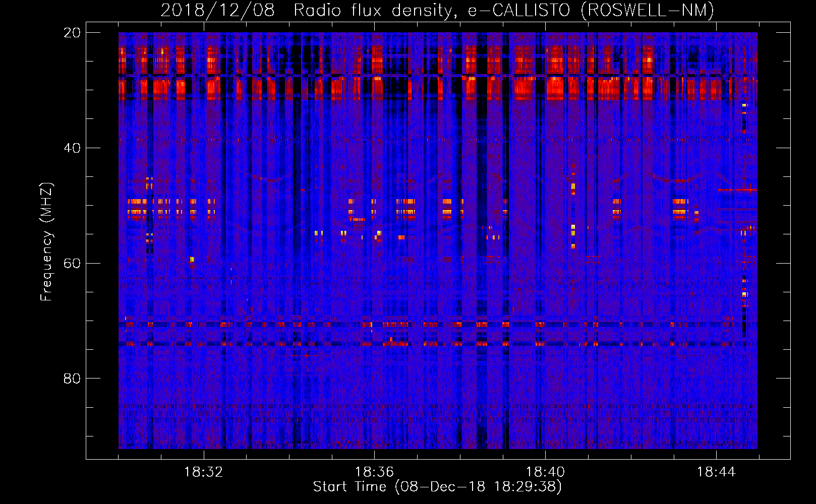Viewport: 816px width, 504px height.
Task: Click the plot title mentioning e-CALLISTO (ROSWELL-NM)
Action: pos(437,11)
